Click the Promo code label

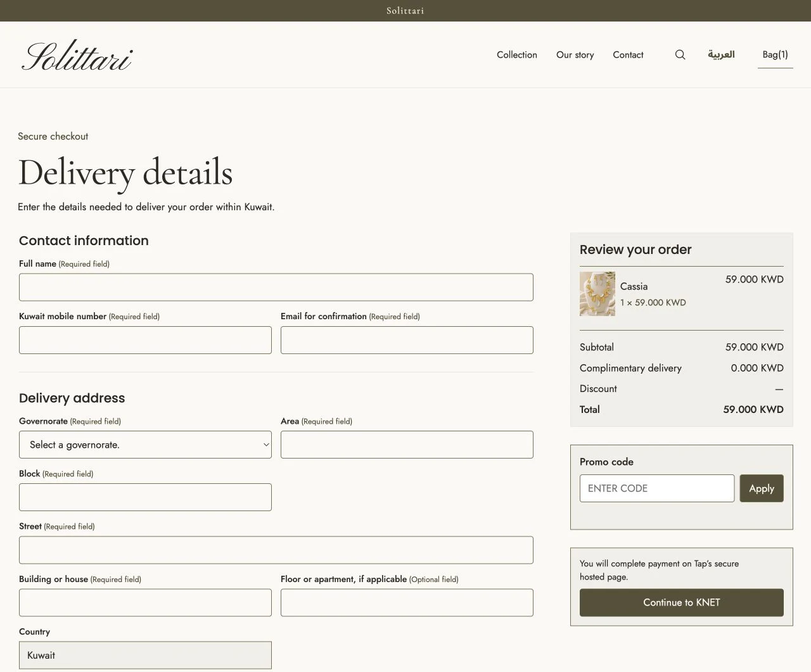click(x=606, y=462)
